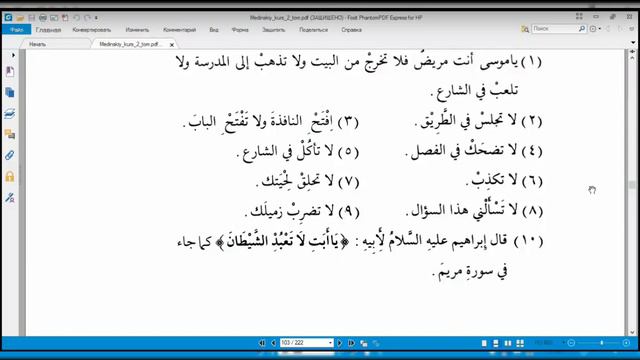Switch to the Защитить ribbon tab
The image size is (640, 360).
click(273, 30)
